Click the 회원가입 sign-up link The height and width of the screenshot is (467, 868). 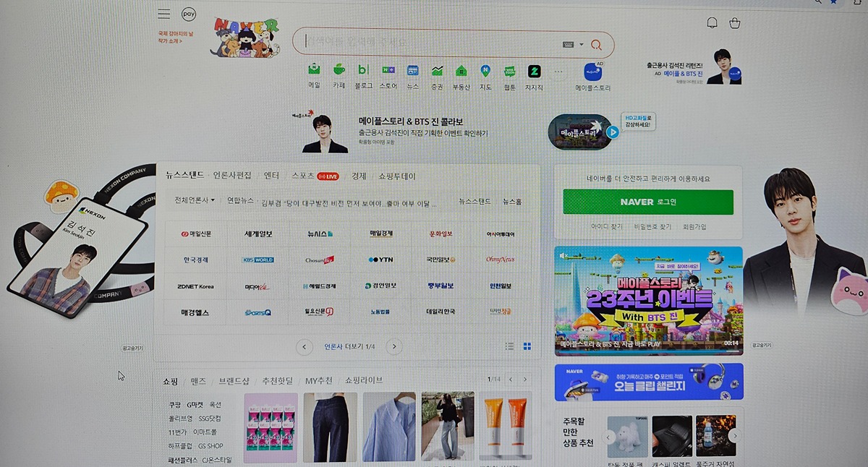[x=694, y=227]
